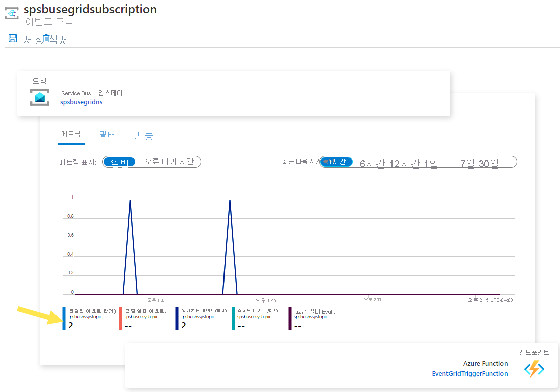Select the 30일 time range
Image resolution: width=560 pixels, height=392 pixels.
pyautogui.click(x=488, y=163)
